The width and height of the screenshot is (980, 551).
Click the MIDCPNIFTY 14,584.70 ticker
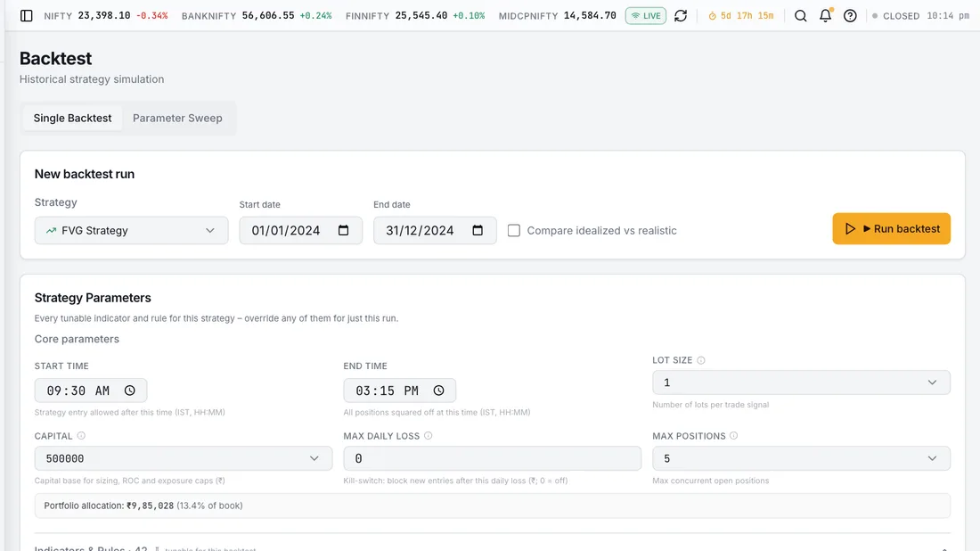(558, 16)
